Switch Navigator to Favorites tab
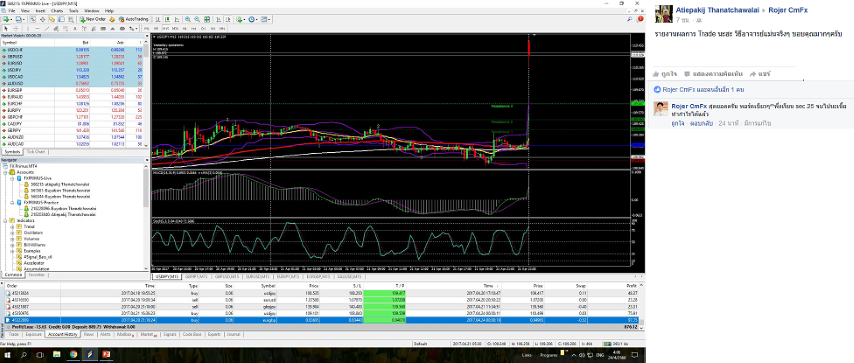The width and height of the screenshot is (854, 363). coord(37,275)
